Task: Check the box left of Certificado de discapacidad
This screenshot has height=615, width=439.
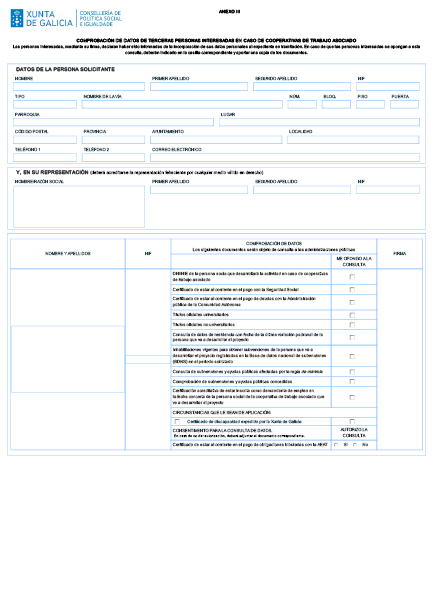Action: [x=177, y=422]
